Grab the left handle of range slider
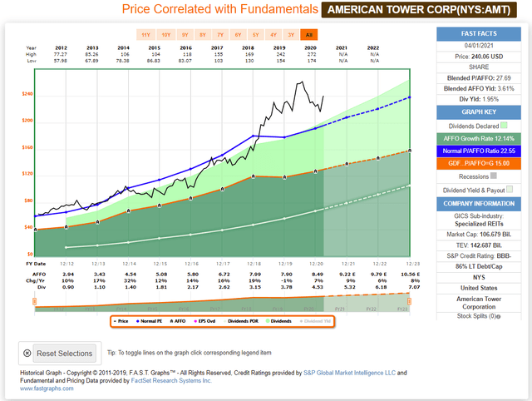The width and height of the screenshot is (532, 401). tap(34, 301)
